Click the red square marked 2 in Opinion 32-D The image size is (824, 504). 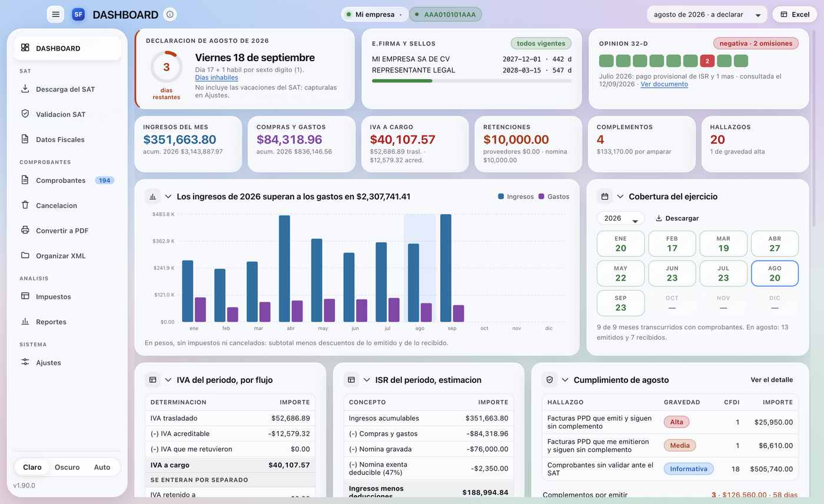click(x=707, y=61)
